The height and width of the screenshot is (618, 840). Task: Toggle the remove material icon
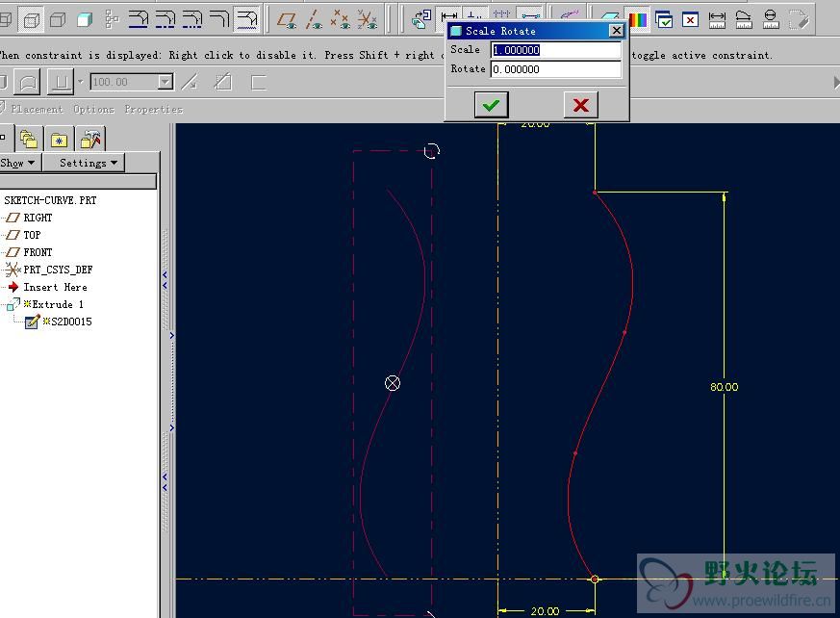(x=223, y=82)
